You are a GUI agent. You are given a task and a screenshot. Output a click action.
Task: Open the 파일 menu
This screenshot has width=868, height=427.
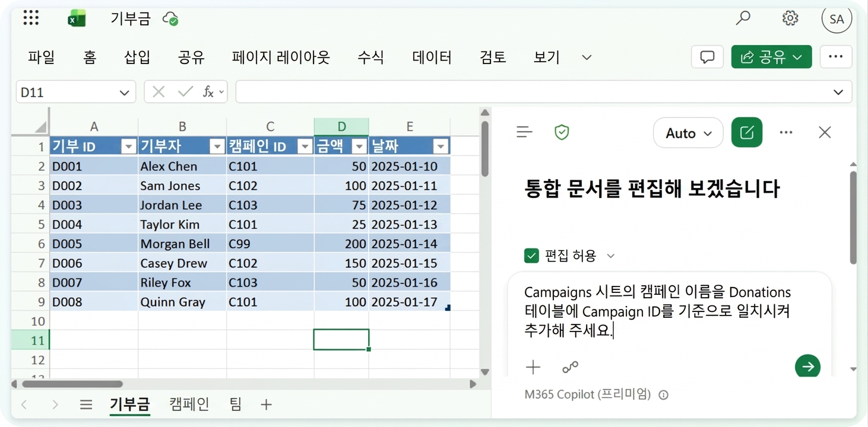click(42, 58)
